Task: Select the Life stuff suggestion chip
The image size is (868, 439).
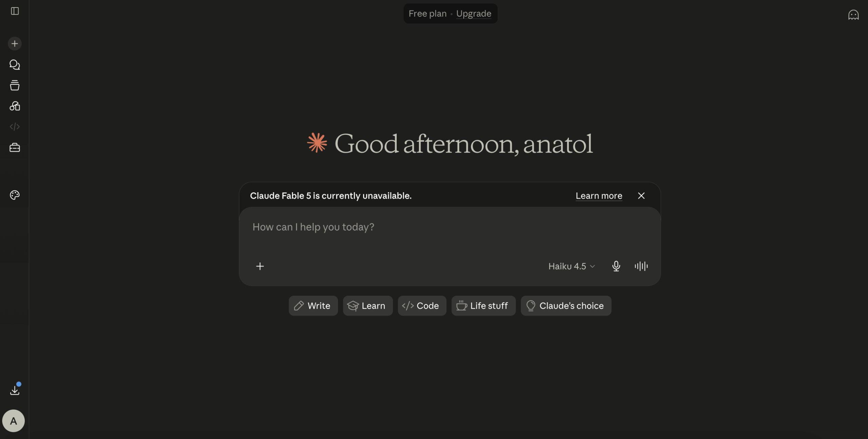Action: tap(483, 306)
